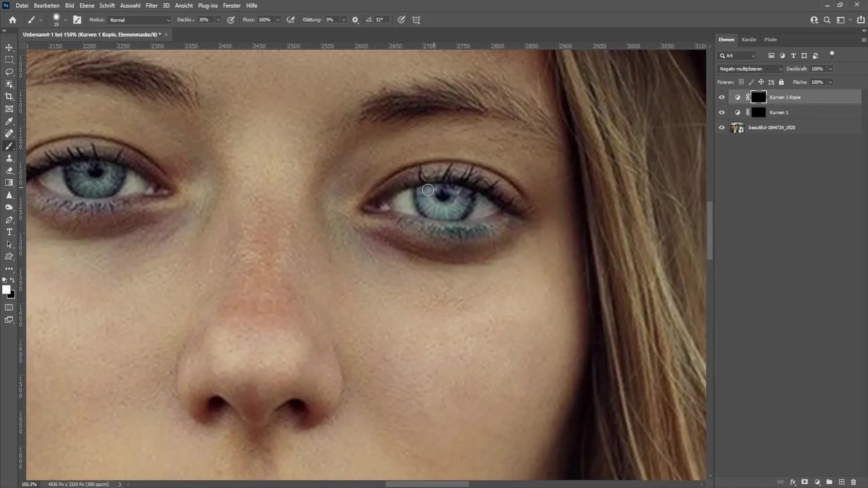868x488 pixels.
Task: Delete layer trash icon
Action: pyautogui.click(x=854, y=482)
